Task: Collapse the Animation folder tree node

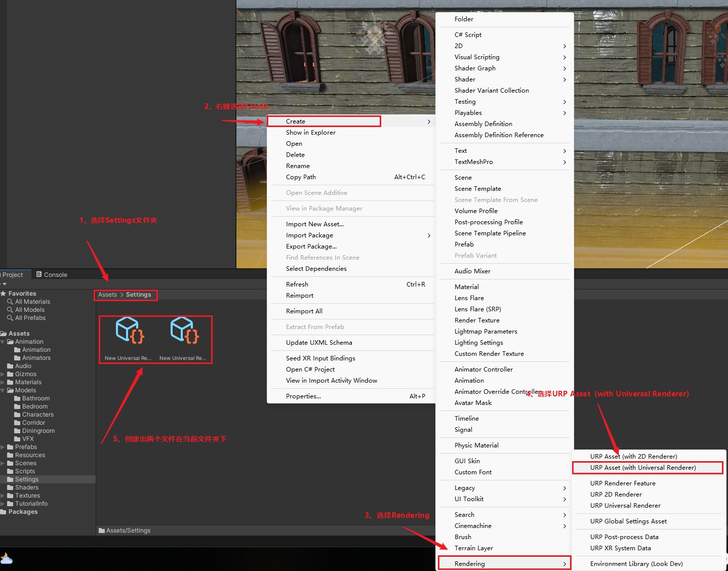Action: pyautogui.click(x=3, y=342)
